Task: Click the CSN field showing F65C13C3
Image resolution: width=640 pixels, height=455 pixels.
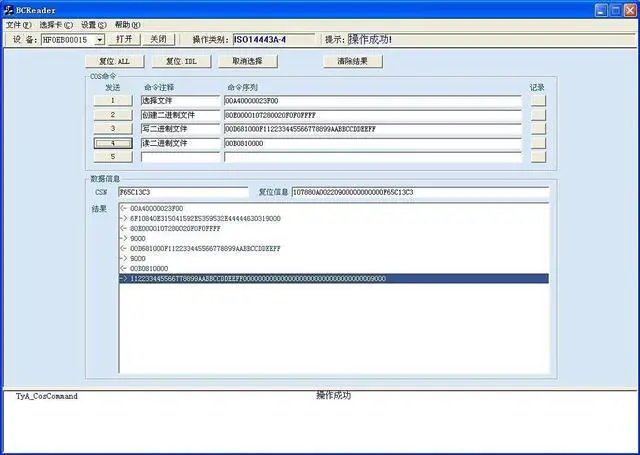Action: click(181, 192)
